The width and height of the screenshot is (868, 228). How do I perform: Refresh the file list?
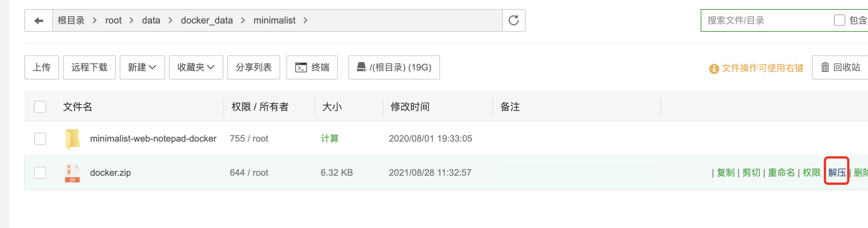tap(514, 20)
